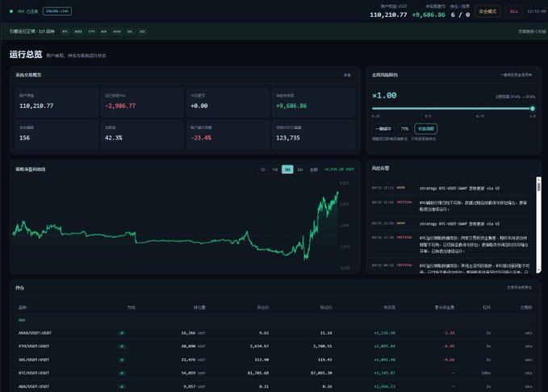Viewport: 548px width, 392px height.
Task: Click the direction badge in AVAX row
Action: tap(122, 333)
